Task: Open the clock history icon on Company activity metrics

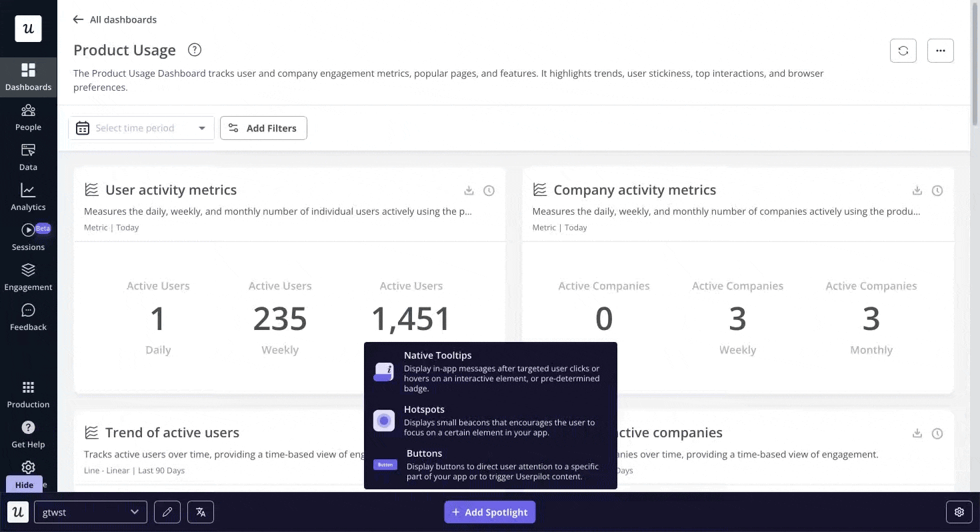Action: (x=937, y=191)
